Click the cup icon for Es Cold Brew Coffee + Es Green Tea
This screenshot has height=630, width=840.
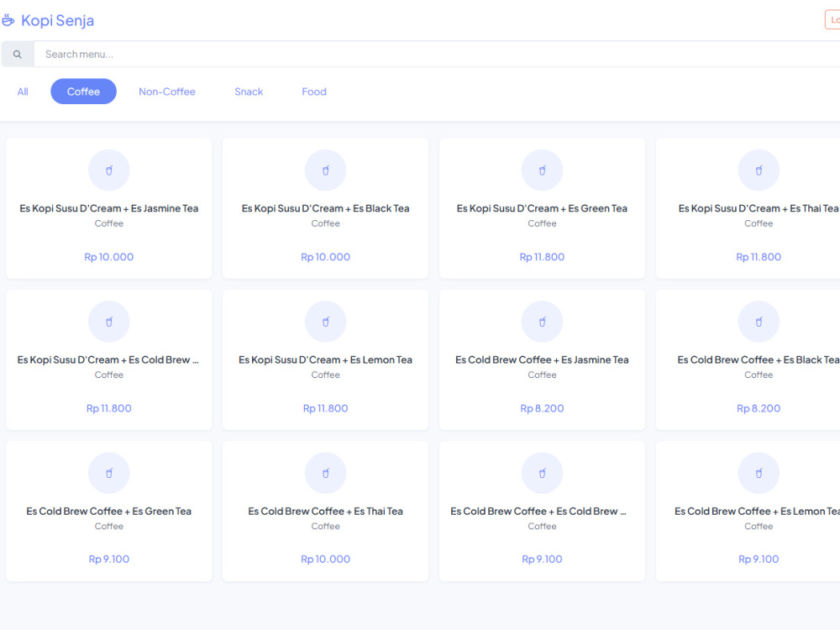(x=108, y=473)
